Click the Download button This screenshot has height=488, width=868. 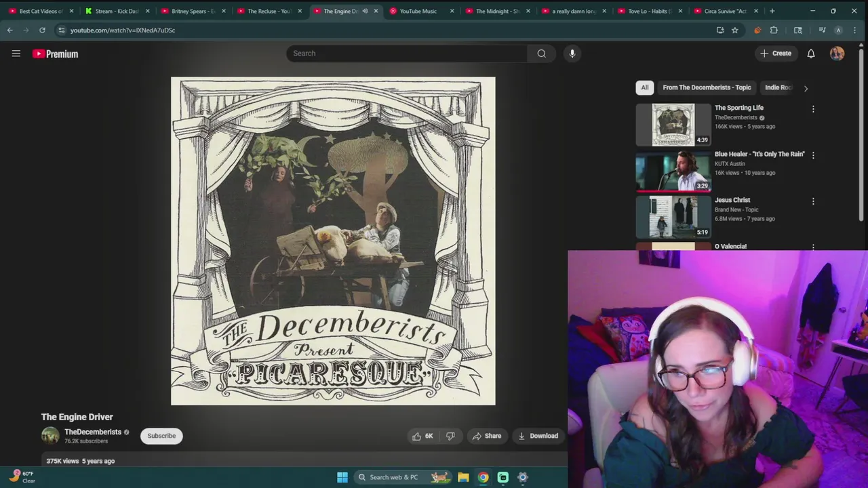[x=538, y=436]
